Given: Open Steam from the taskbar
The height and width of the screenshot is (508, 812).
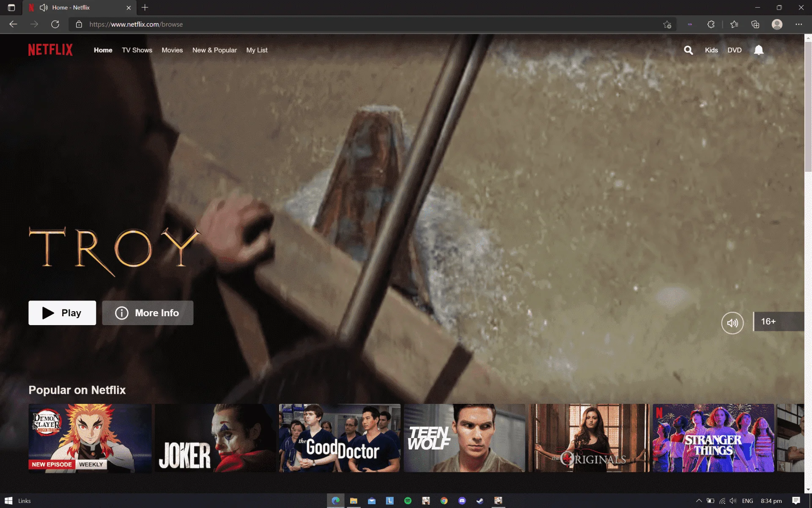Looking at the screenshot, I should pos(480,500).
